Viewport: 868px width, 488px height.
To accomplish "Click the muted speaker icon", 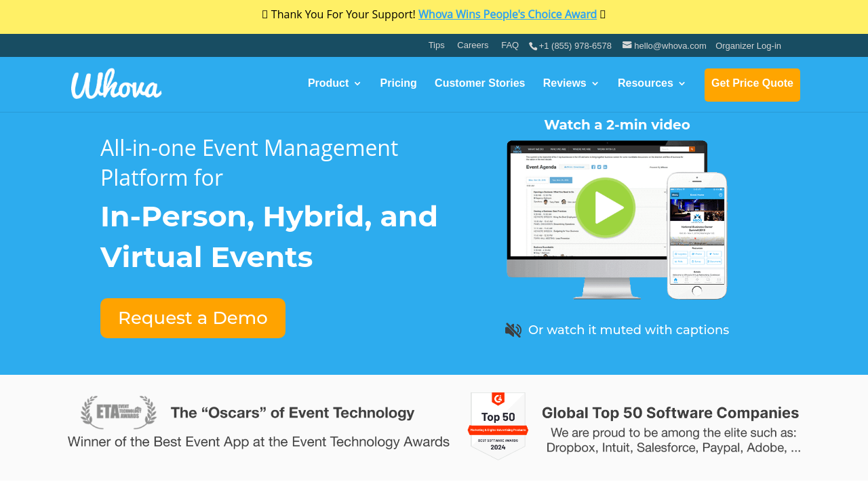I will [x=513, y=330].
